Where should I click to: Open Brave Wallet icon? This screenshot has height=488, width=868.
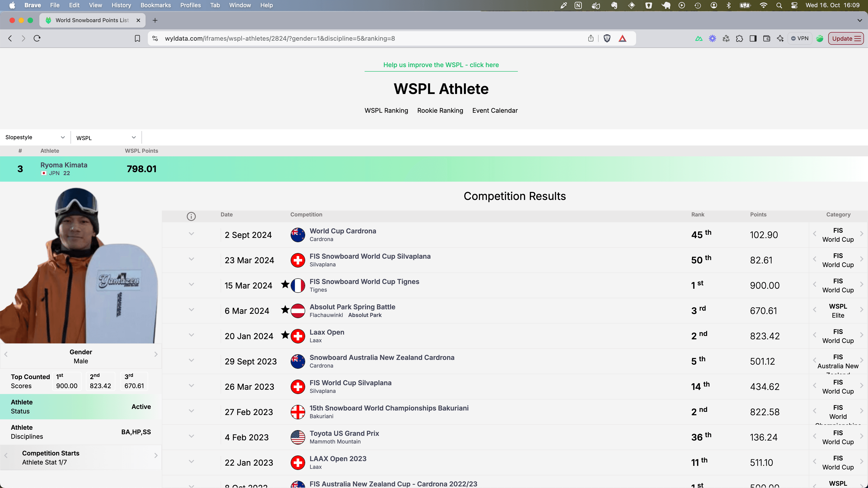tap(766, 38)
